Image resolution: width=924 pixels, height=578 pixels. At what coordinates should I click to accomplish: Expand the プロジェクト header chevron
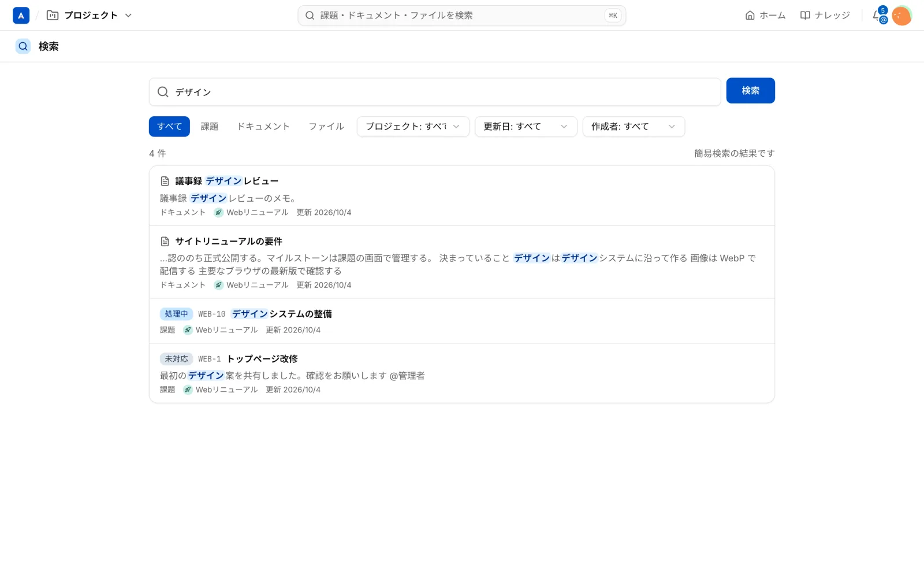(x=128, y=16)
